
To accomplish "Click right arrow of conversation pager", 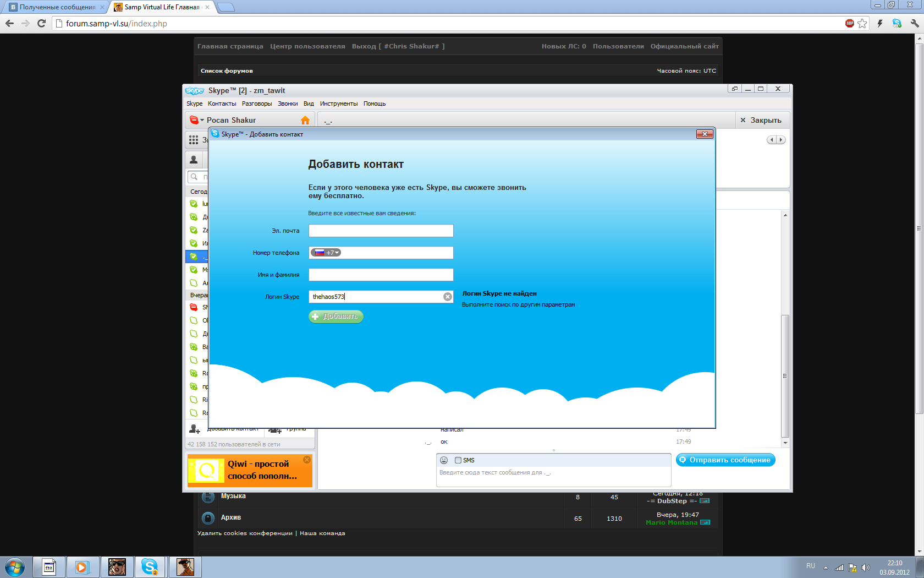I will 781,140.
